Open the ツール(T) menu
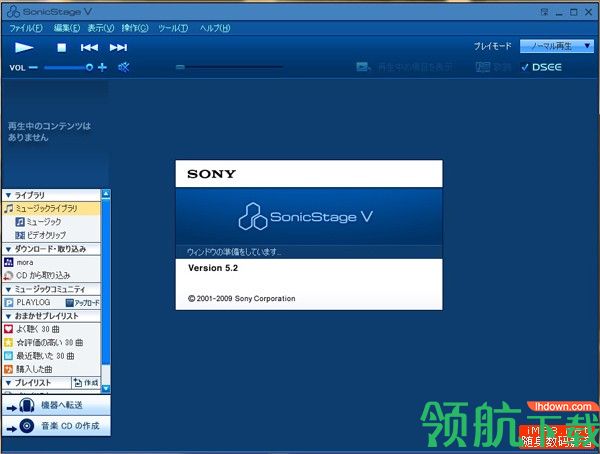This screenshot has width=600, height=454. [x=173, y=28]
